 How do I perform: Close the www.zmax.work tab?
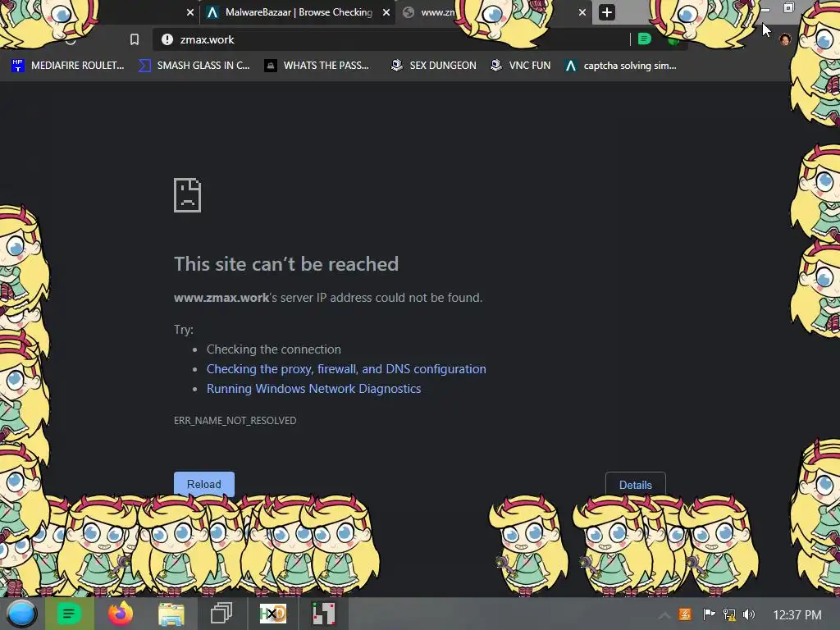[x=582, y=12]
